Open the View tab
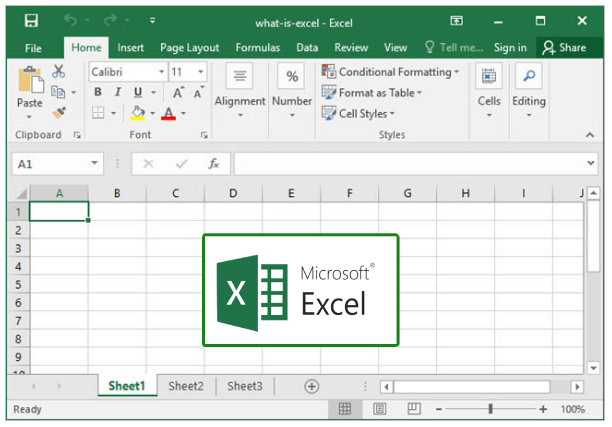This screenshot has width=612, height=427. pyautogui.click(x=395, y=48)
